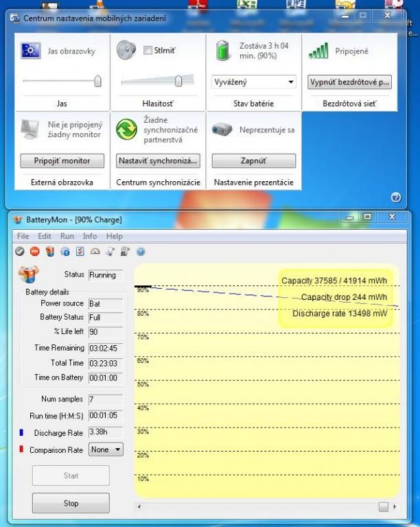Click the Stop button in BatteryMon
This screenshot has width=420, height=527.
click(x=71, y=503)
